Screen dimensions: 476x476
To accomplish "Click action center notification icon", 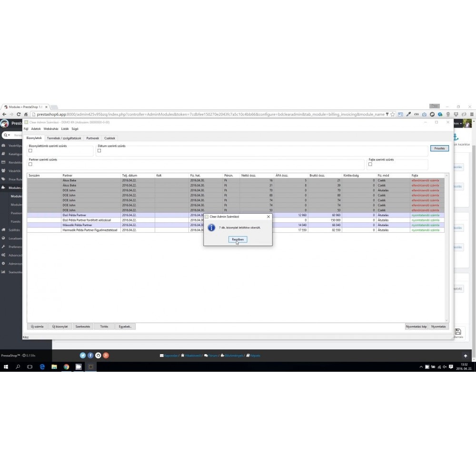I will (x=451, y=367).
